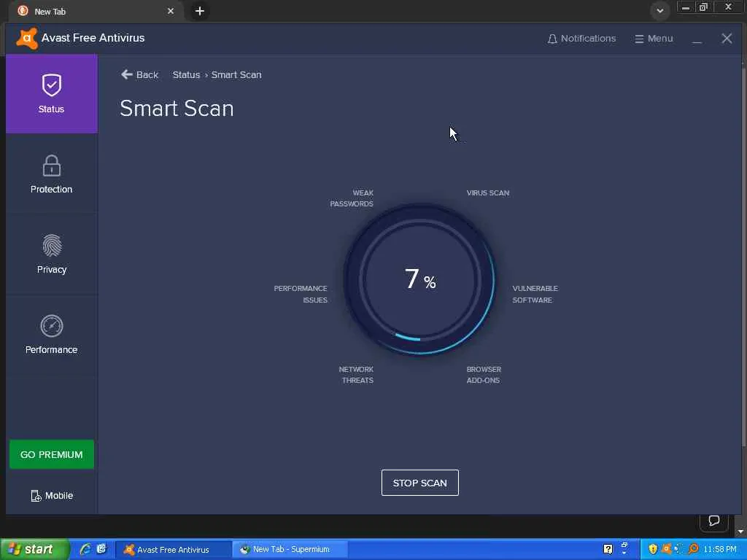Click the Avast logo icon
The height and width of the screenshot is (560, 747).
coord(27,39)
